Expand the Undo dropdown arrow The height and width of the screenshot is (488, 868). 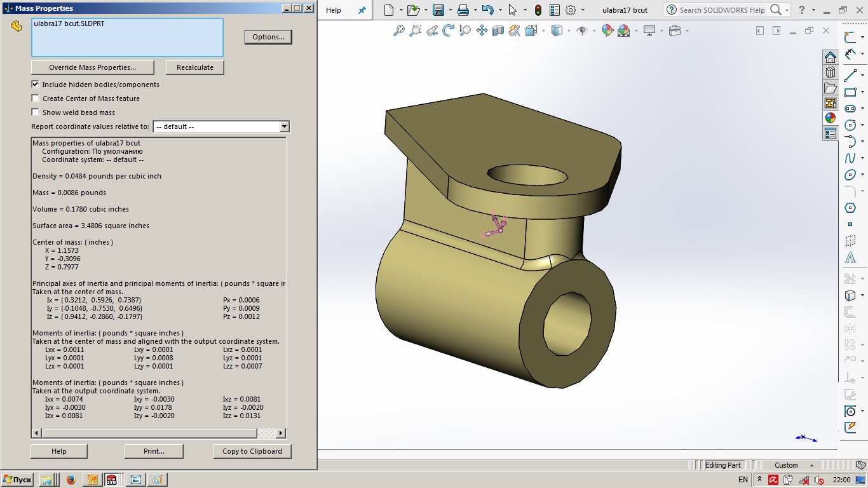pos(500,10)
